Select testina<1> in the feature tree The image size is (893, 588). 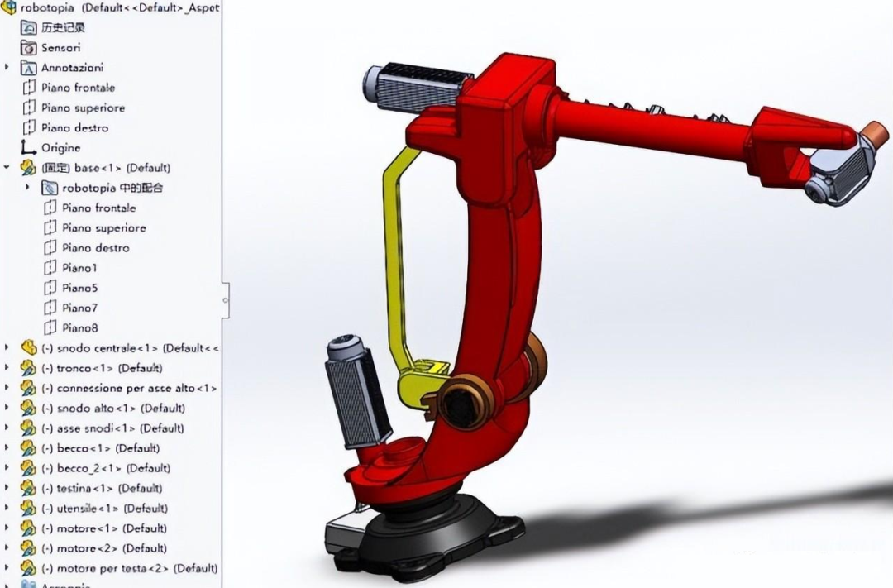click(x=85, y=488)
